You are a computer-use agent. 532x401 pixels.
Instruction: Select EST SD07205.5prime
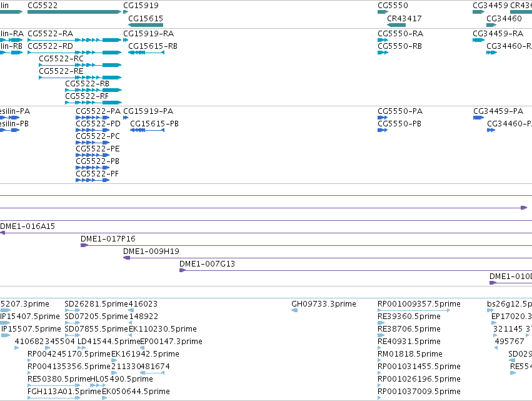(x=73, y=323)
